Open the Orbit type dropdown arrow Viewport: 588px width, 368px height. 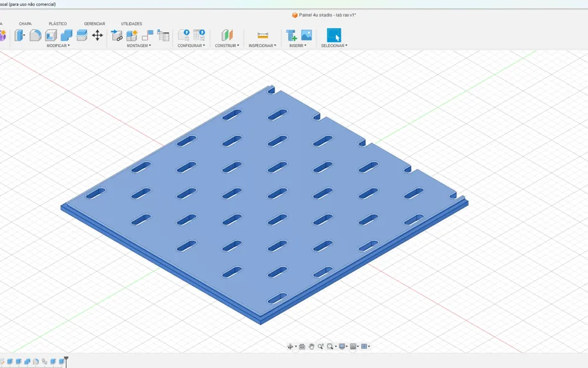296,347
